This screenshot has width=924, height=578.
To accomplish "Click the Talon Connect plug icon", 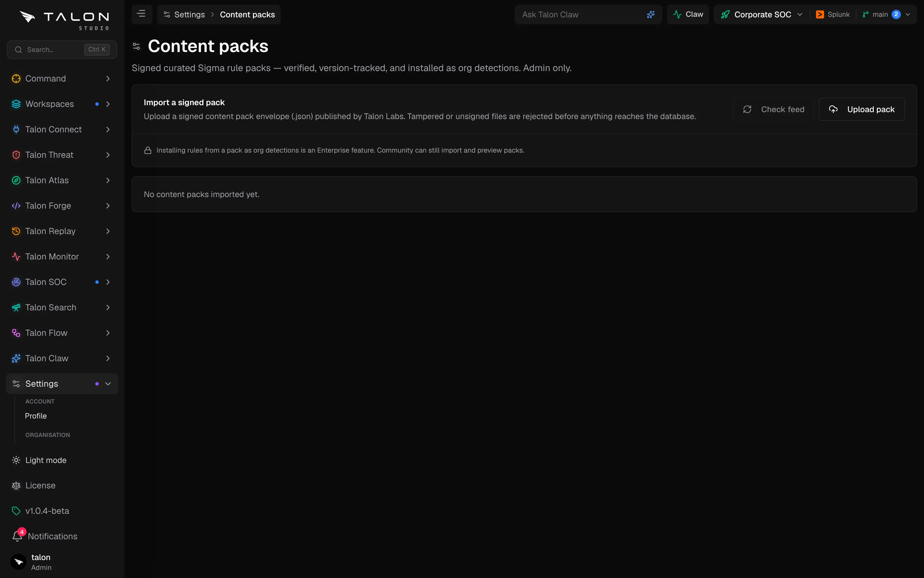I will (x=16, y=129).
